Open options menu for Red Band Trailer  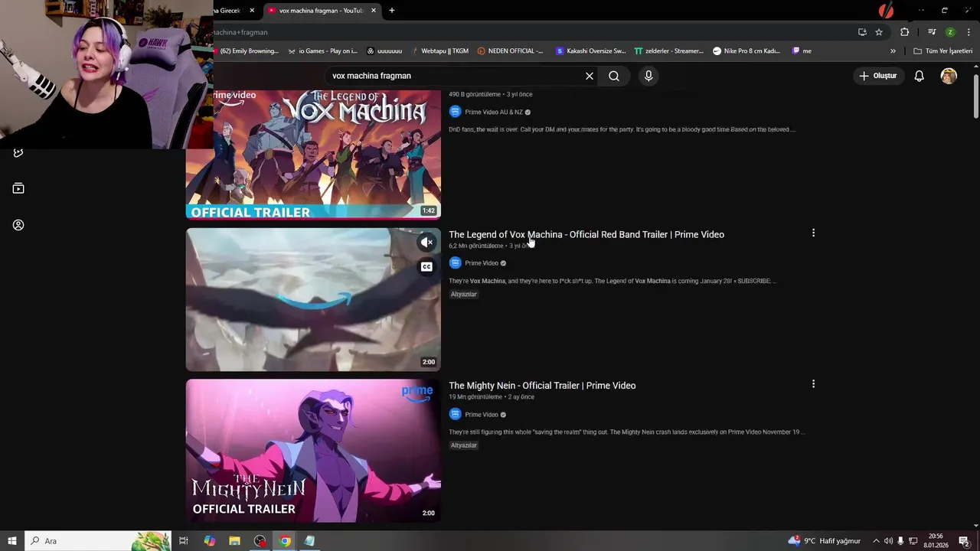tap(813, 233)
